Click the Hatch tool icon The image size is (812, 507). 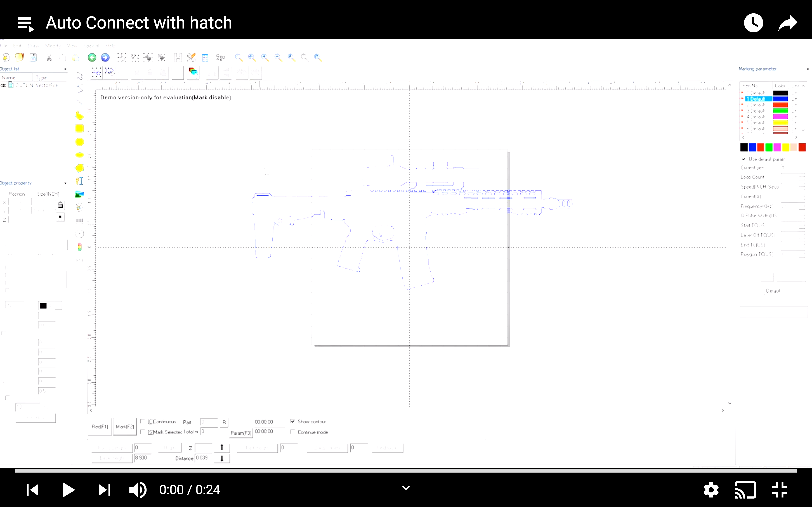coord(178,58)
